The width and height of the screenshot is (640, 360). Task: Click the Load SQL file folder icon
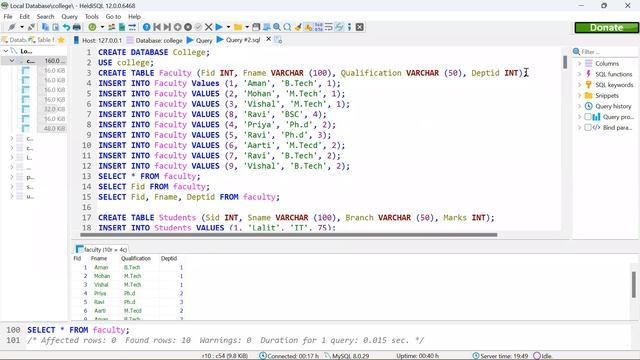click(x=238, y=27)
